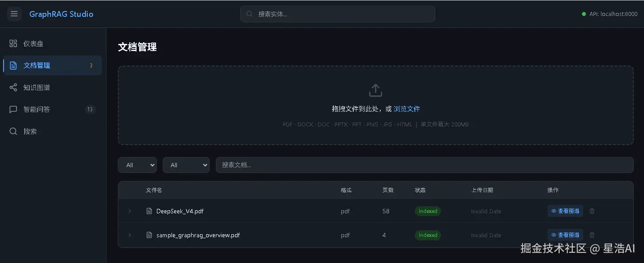Expand the sample_graphrag_overview.pdf row chevron
Image resolution: width=644 pixels, height=263 pixels.
(x=129, y=235)
